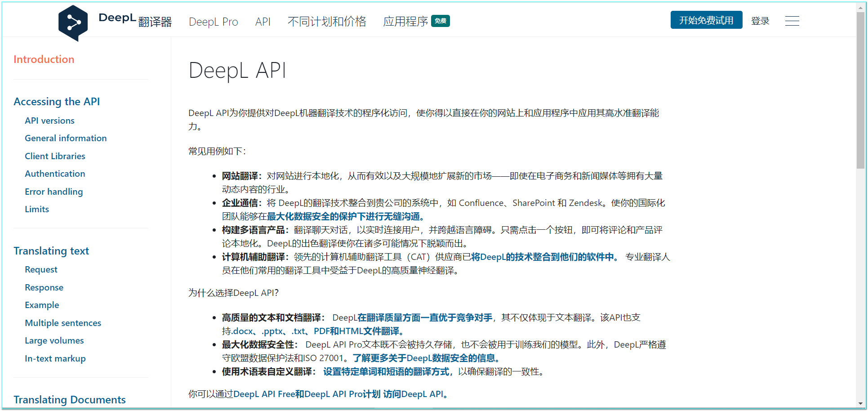The height and width of the screenshot is (411, 868).
Task: Click the 开始免费试用 button
Action: 706,20
